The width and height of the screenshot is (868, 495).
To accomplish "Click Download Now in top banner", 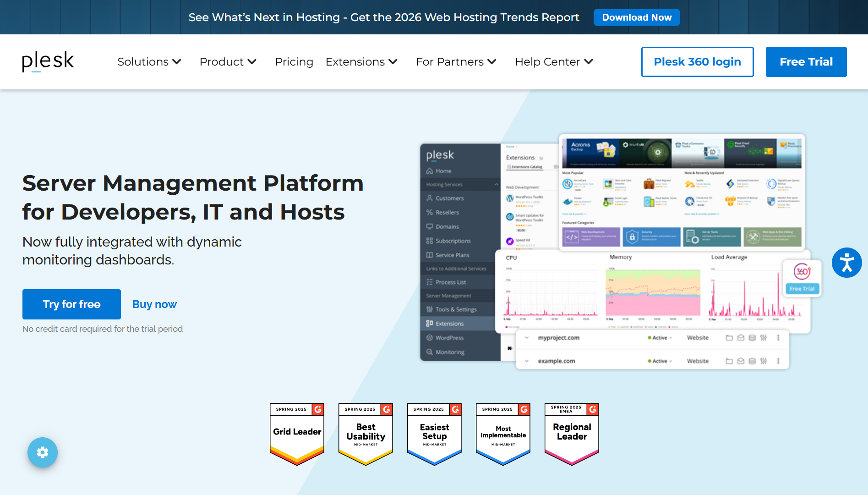I will coord(637,17).
